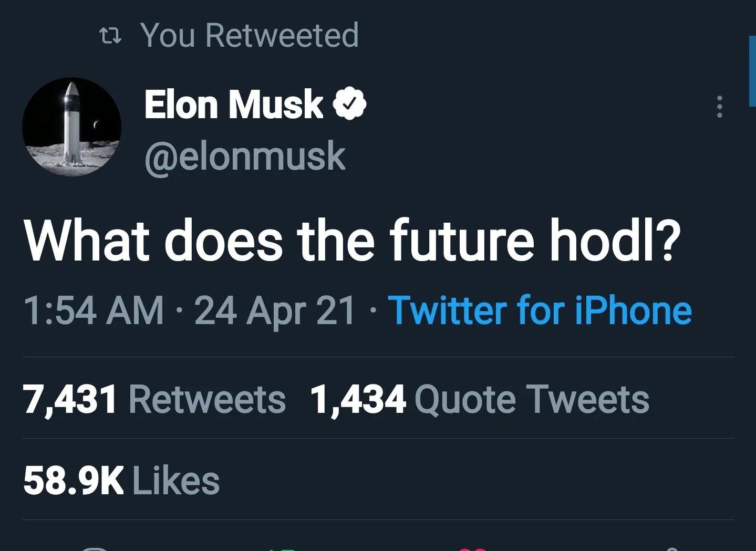Viewport: 756px width, 551px height.
Task: Open the @elonmusk handle
Action: 245,156
